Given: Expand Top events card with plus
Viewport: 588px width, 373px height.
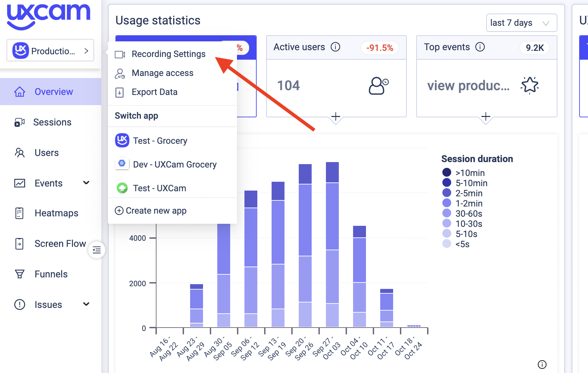Looking at the screenshot, I should point(486,117).
